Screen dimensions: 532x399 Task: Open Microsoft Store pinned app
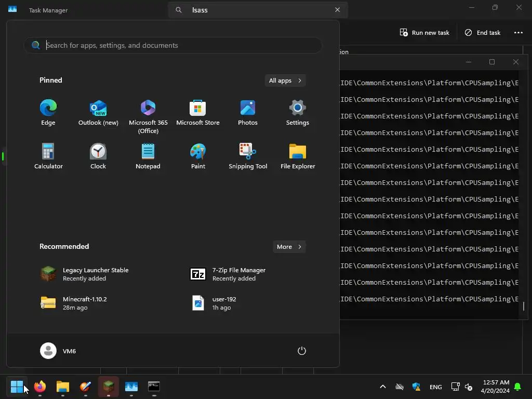[198, 113]
